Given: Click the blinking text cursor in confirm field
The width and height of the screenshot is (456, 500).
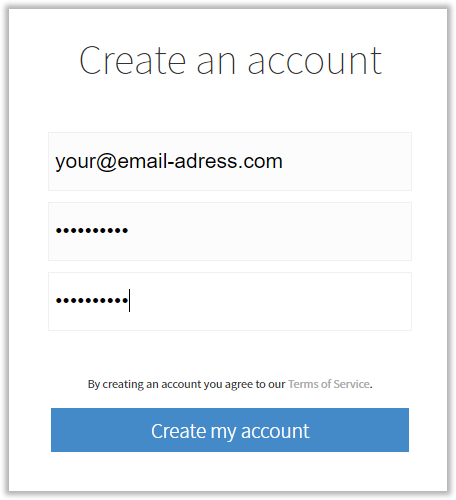Looking at the screenshot, I should click(129, 300).
